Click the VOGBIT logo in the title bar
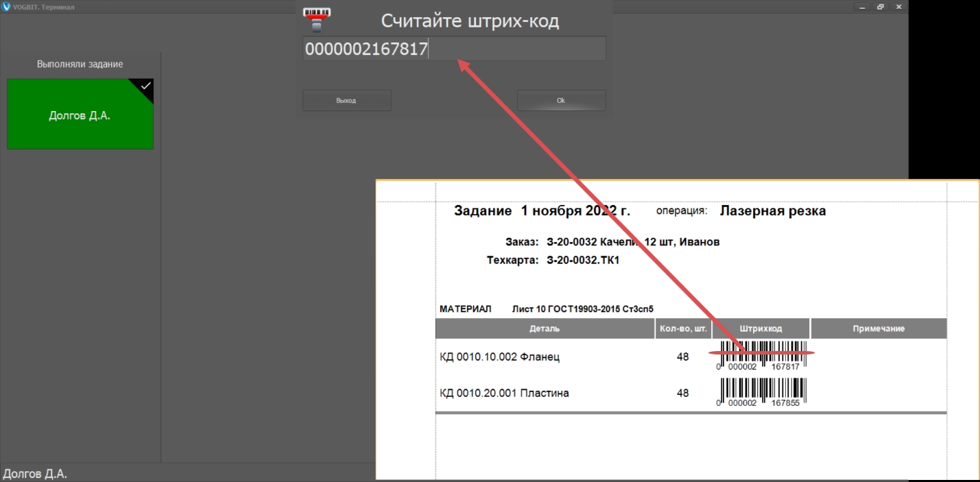The image size is (980, 482). click(x=7, y=7)
